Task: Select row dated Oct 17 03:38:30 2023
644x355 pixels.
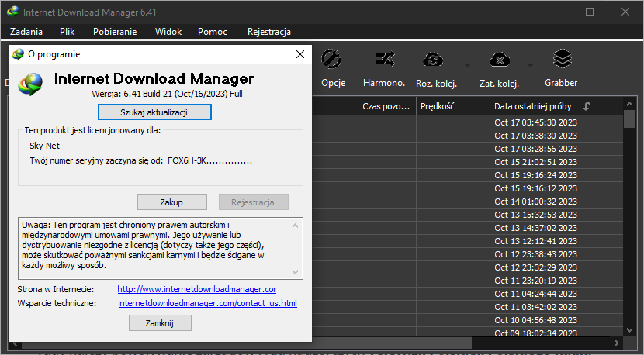Action: click(x=535, y=136)
